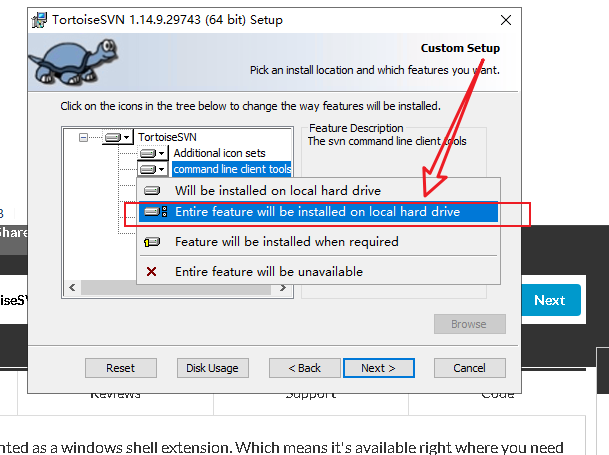Open the Disk Usage dialog
The height and width of the screenshot is (455, 609).
point(212,368)
